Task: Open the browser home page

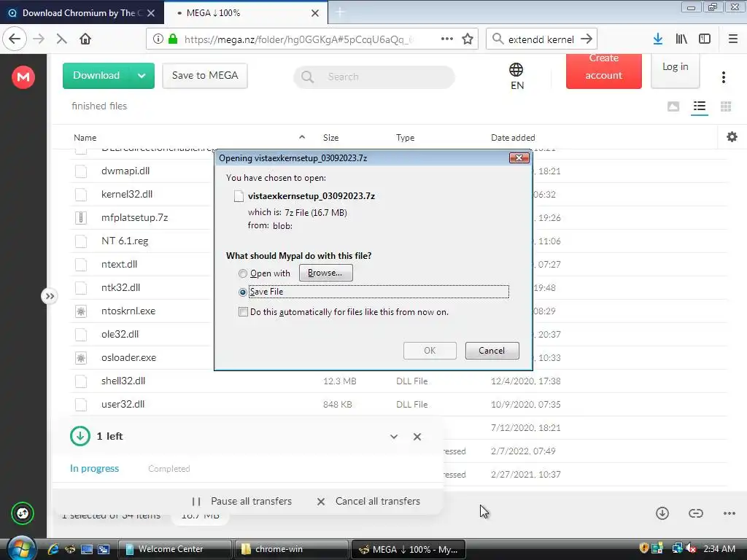Action: tap(85, 39)
